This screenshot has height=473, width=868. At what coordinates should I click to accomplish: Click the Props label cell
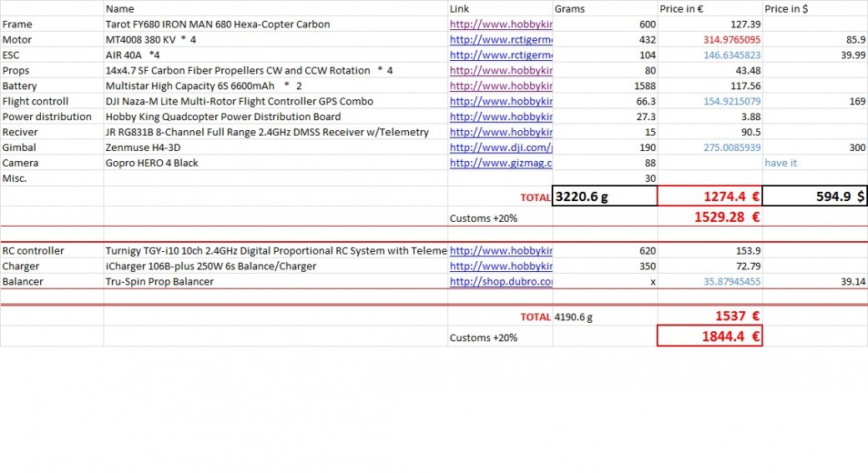[x=52, y=71]
